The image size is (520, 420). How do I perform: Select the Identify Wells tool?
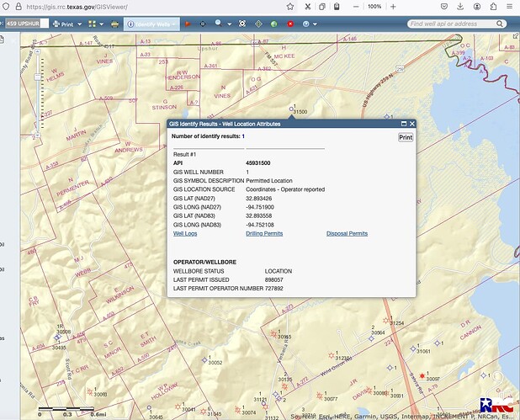[152, 24]
